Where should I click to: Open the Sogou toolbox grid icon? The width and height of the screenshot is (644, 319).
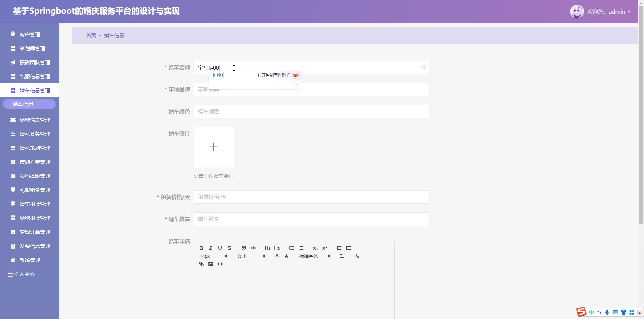632,312
